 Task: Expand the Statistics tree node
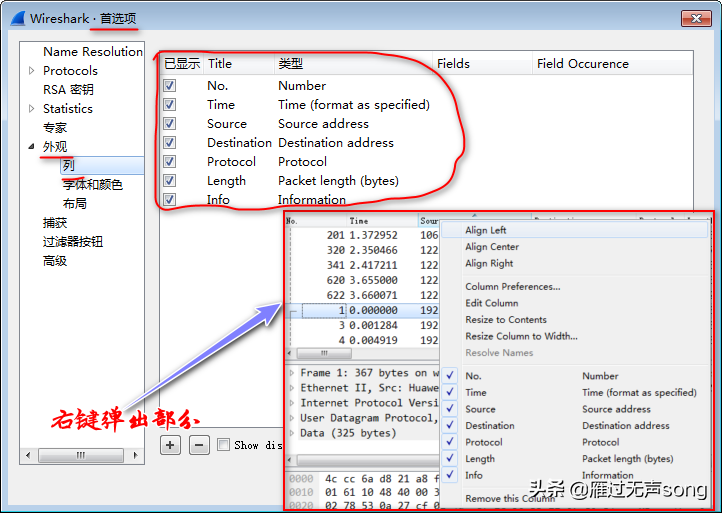(31, 109)
